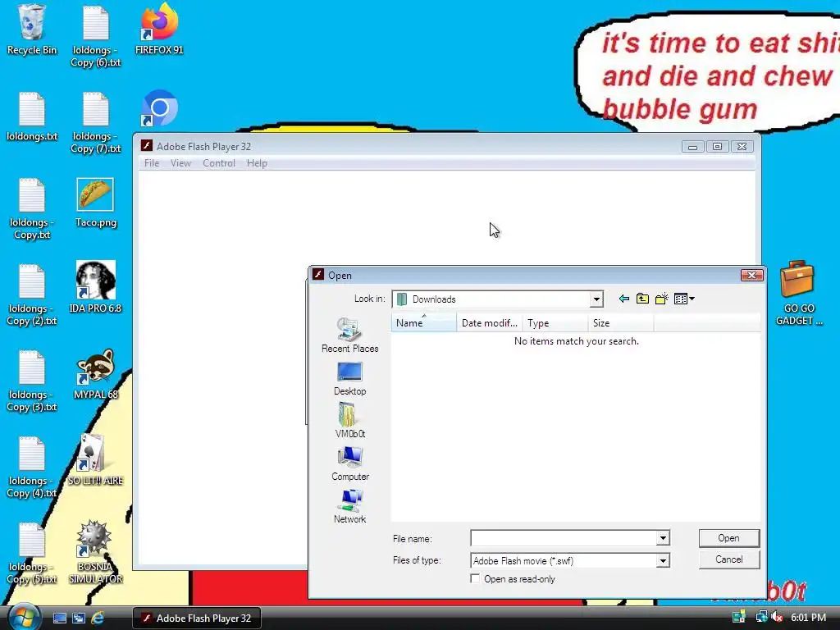Select loldongs - Copy.txt file
Viewport: 840px width, 630px height.
[32, 209]
